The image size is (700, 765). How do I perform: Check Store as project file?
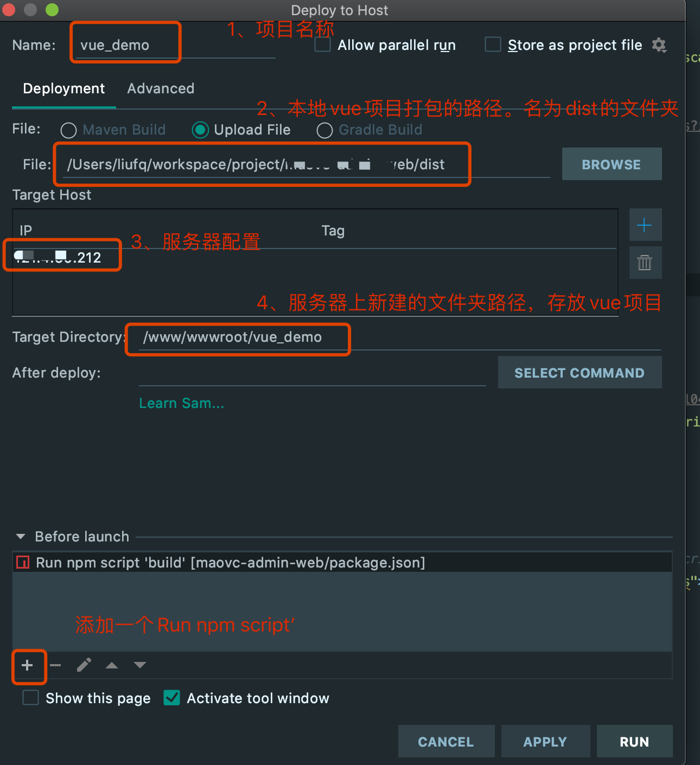[x=493, y=44]
